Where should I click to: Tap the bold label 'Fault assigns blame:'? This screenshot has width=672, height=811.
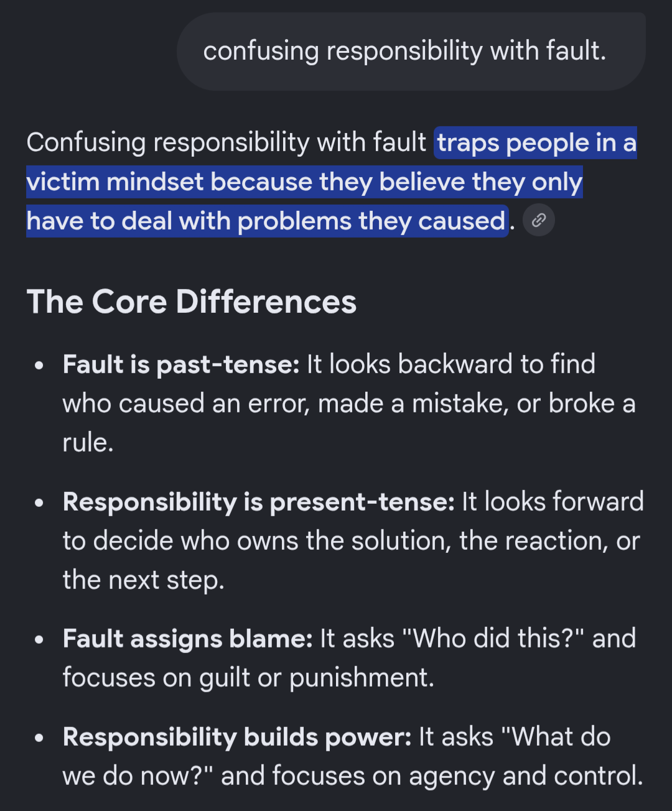point(187,639)
